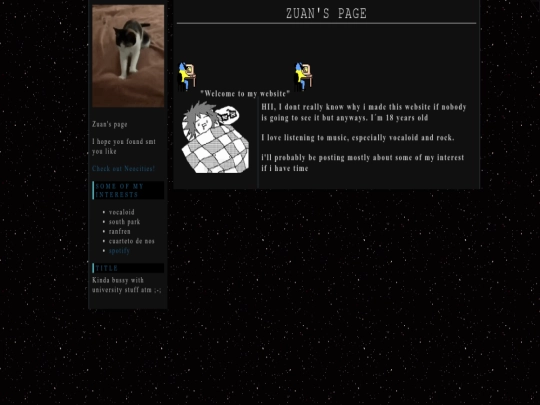540x405 pixels.
Task: Open the spotify link in interests
Action: pos(120,251)
